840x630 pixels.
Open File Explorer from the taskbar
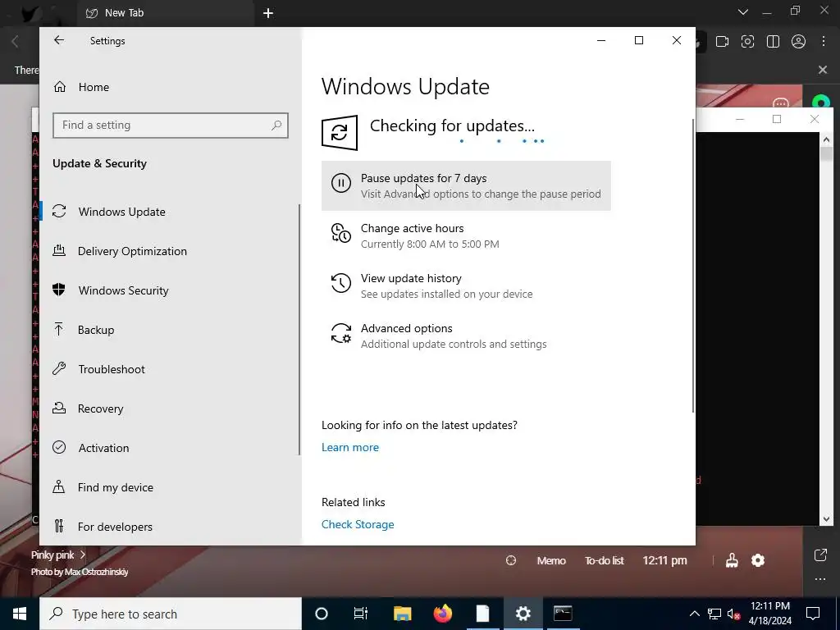402,614
